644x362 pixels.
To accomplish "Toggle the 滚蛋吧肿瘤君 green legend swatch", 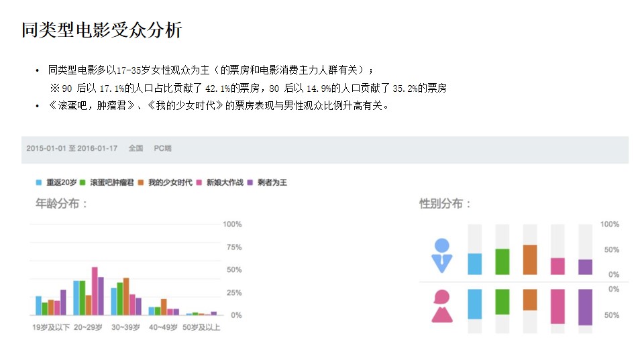I will tap(82, 182).
